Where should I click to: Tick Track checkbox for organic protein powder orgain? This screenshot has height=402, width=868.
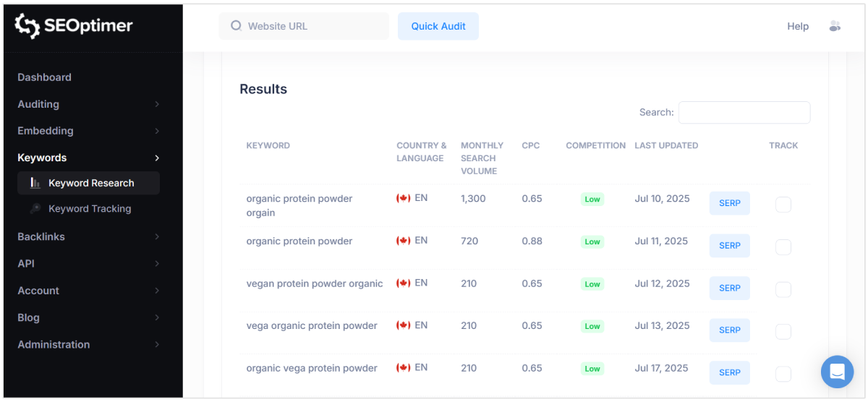(x=783, y=205)
